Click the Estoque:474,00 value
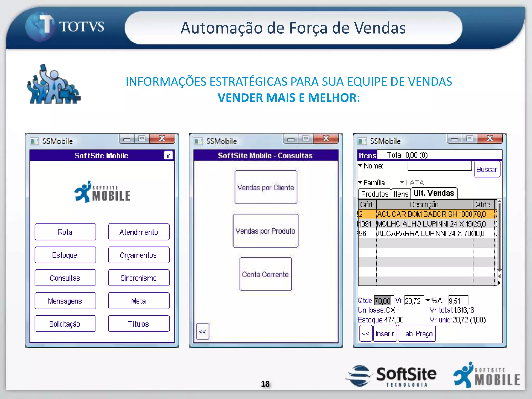Viewport: 532px width, 399px height. point(381,320)
